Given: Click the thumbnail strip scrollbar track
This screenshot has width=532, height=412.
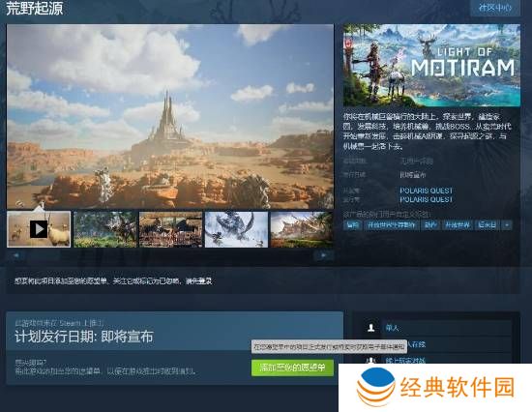Looking at the screenshot, I should coord(170,255).
